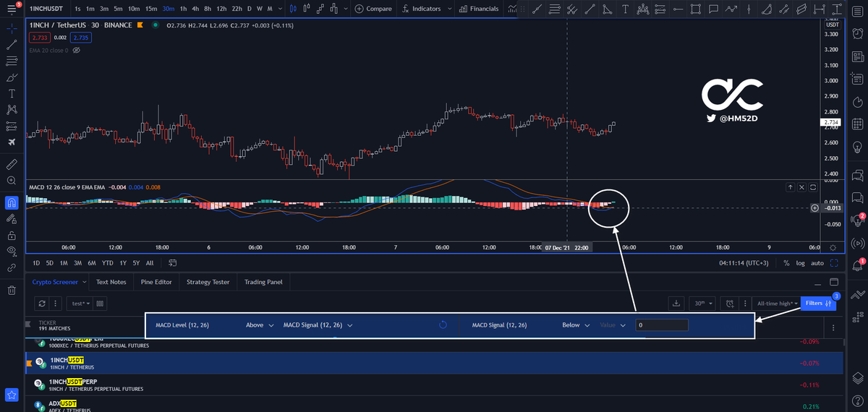Viewport: 868px width, 412px height.
Task: Set date range to YTD
Action: tap(107, 263)
